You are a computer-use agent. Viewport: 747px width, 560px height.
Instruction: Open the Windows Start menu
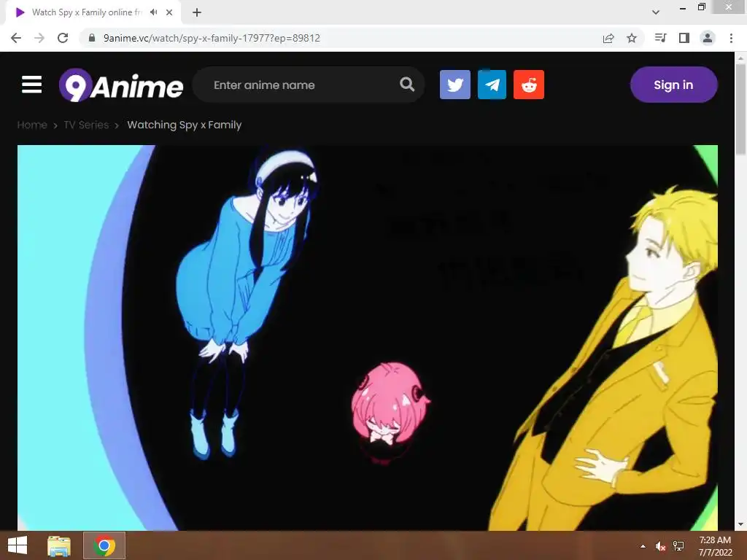tap(18, 545)
